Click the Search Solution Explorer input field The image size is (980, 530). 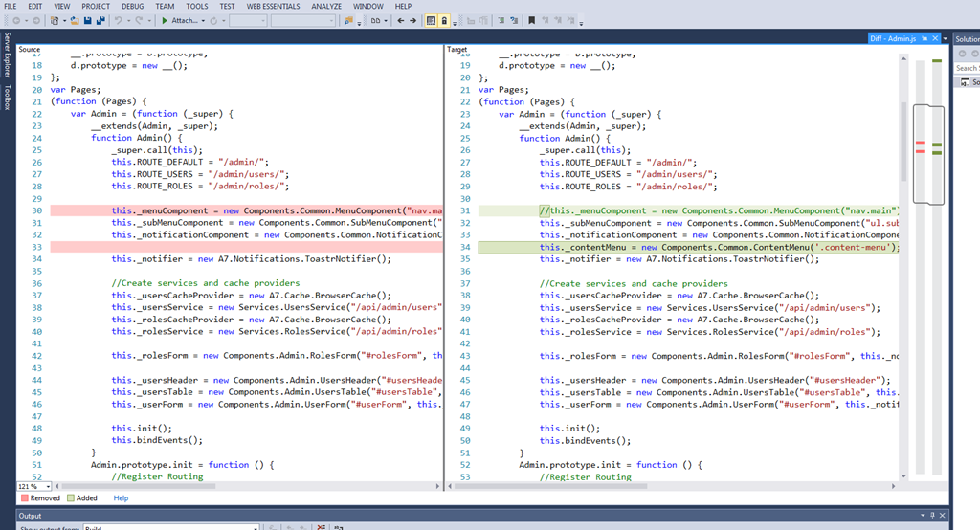[x=967, y=68]
